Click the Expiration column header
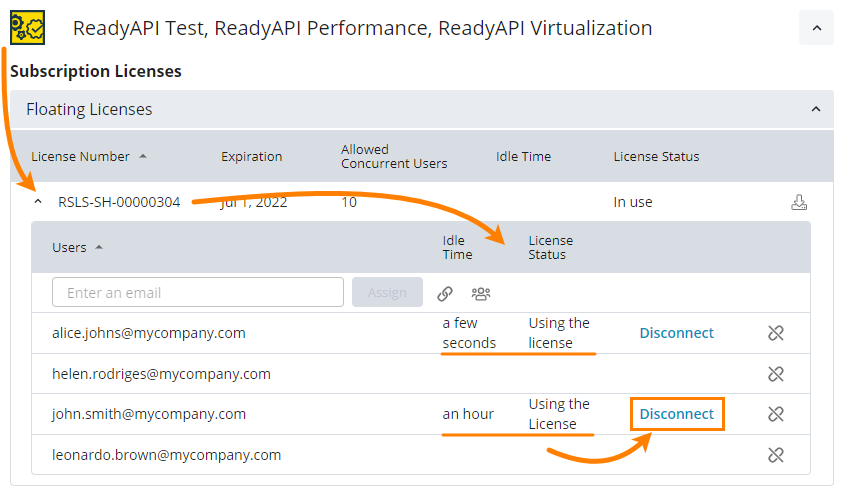This screenshot has height=494, width=841. (251, 156)
